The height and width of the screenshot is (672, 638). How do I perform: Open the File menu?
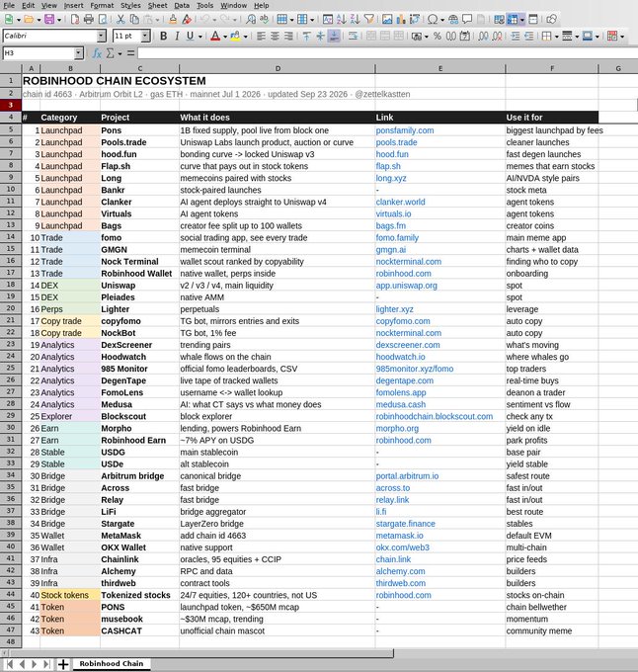click(x=9, y=5)
